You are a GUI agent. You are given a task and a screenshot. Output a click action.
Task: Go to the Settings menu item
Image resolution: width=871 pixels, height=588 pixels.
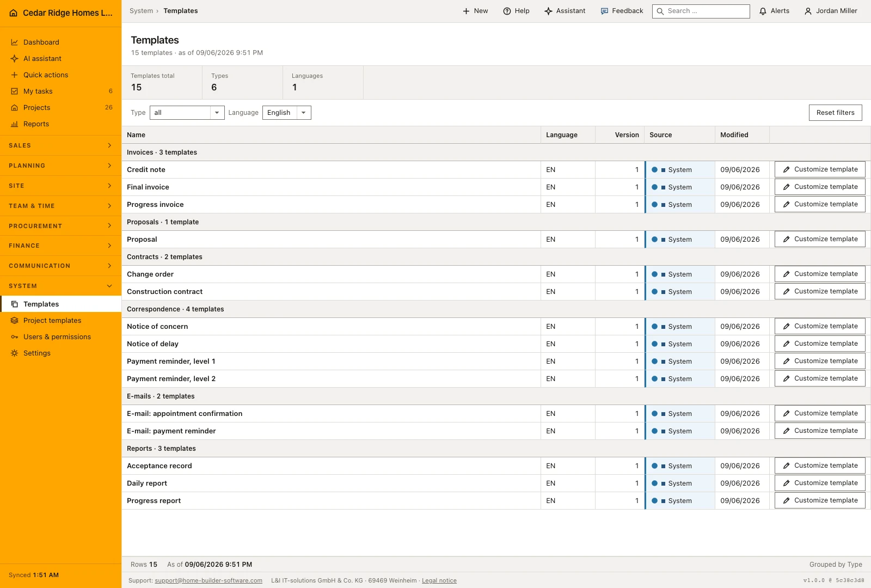pyautogui.click(x=60, y=353)
